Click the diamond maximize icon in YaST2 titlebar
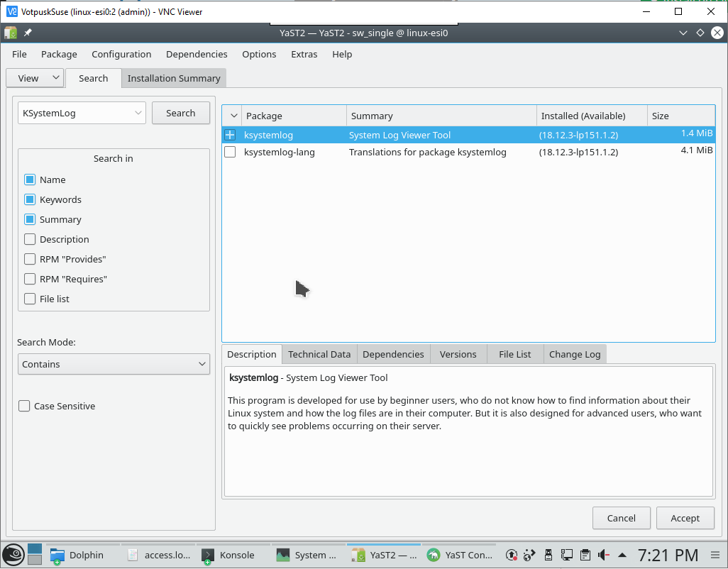Viewport: 728px width, 569px height. (x=700, y=33)
